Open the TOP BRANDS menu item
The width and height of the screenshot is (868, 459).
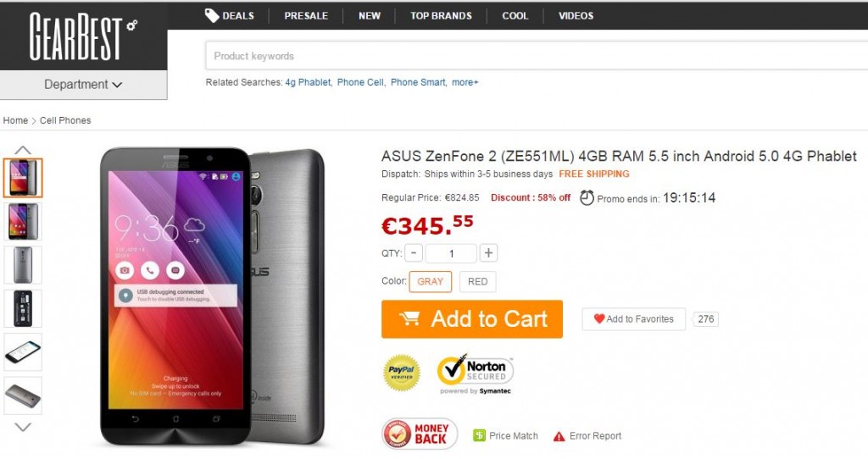[441, 16]
